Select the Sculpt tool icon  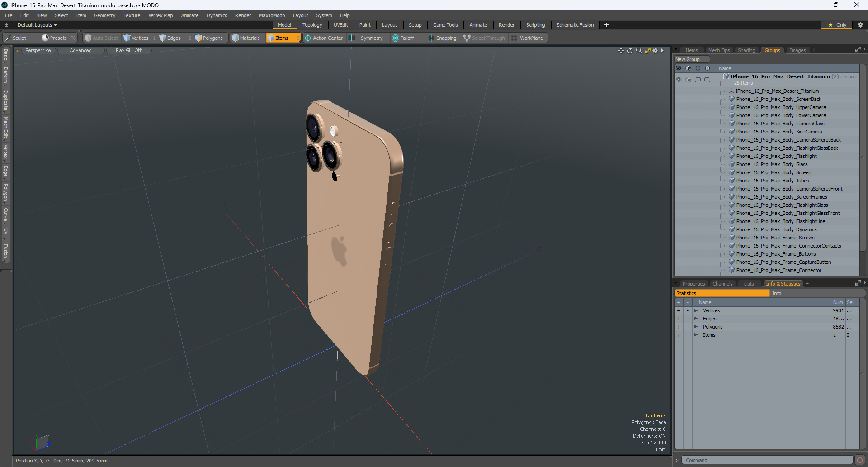[x=7, y=38]
